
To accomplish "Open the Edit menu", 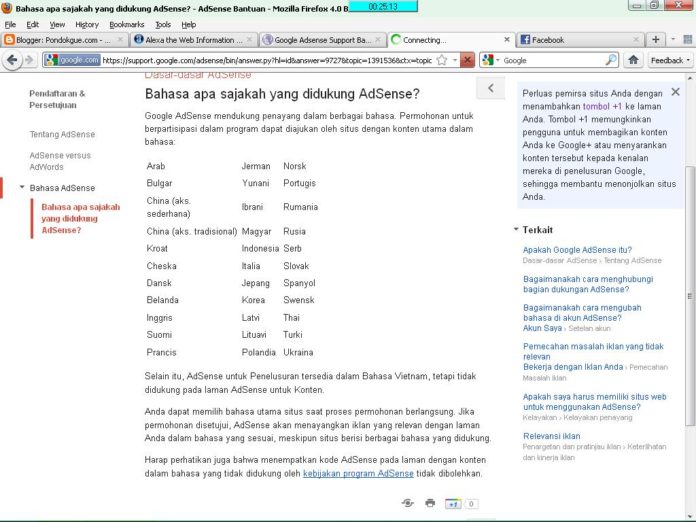I will pyautogui.click(x=32, y=24).
